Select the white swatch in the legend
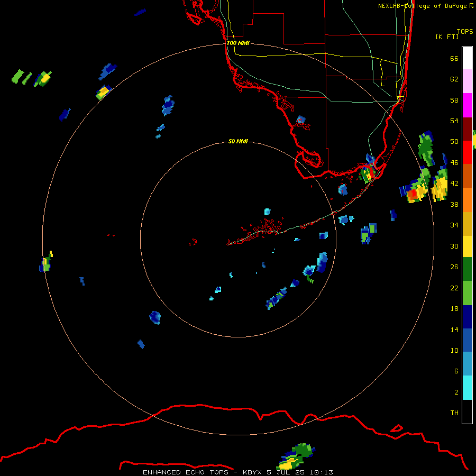476x476 pixels. (467, 58)
